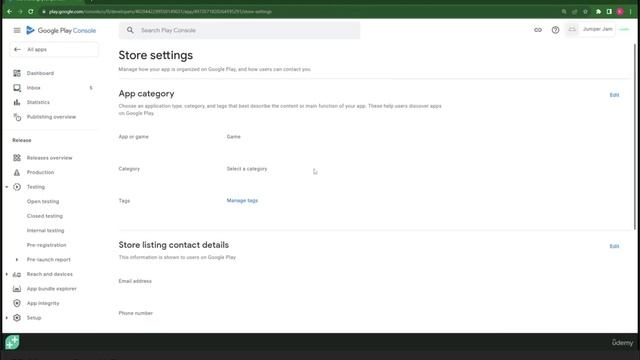Click the Phone number label
Viewport: 640px width, 360px height.
136,313
